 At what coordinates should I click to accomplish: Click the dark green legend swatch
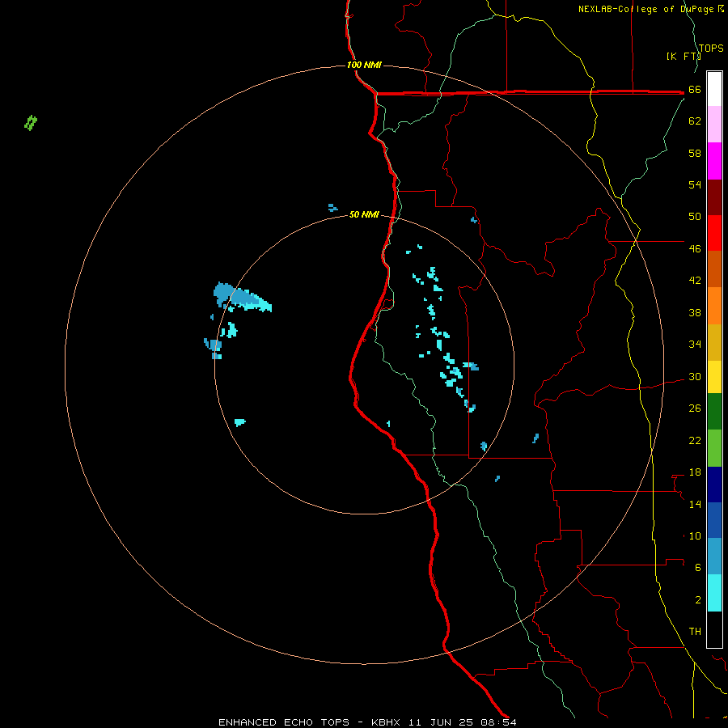[714, 412]
